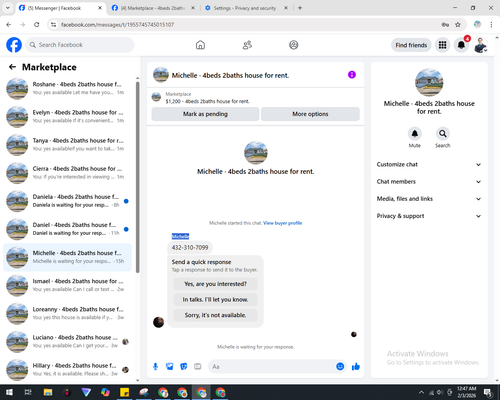Expand the Chat members section
The height and width of the screenshot is (400, 500).
point(429,182)
